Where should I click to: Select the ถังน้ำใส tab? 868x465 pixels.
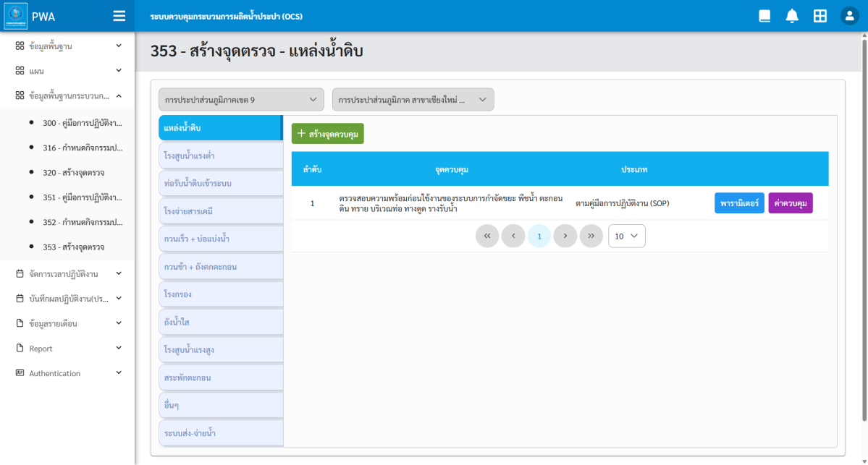click(x=221, y=323)
